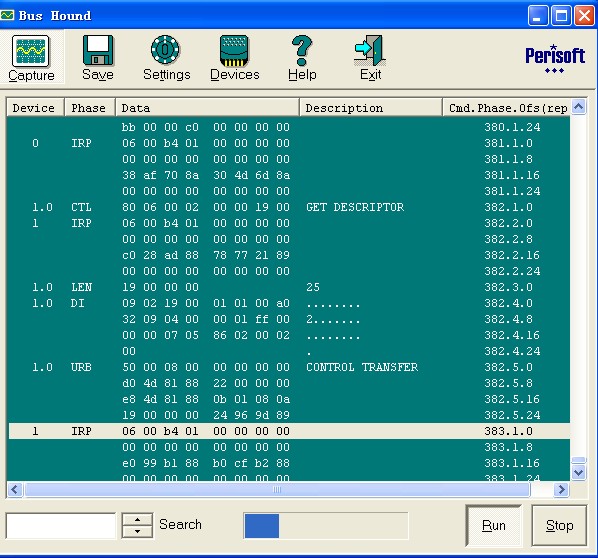Click horizontal scrollbar left arrow
Screen dimensions: 598x558
[15, 489]
